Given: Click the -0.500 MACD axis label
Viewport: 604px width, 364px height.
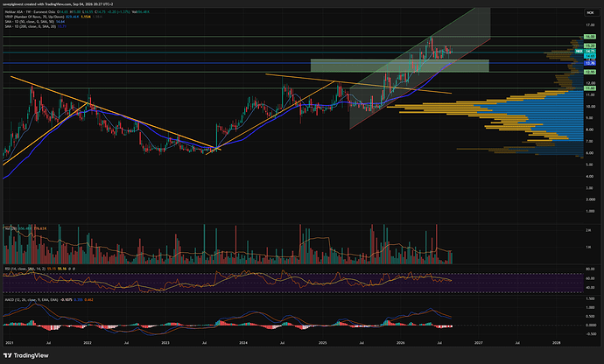Looking at the screenshot, I should coord(590,334).
